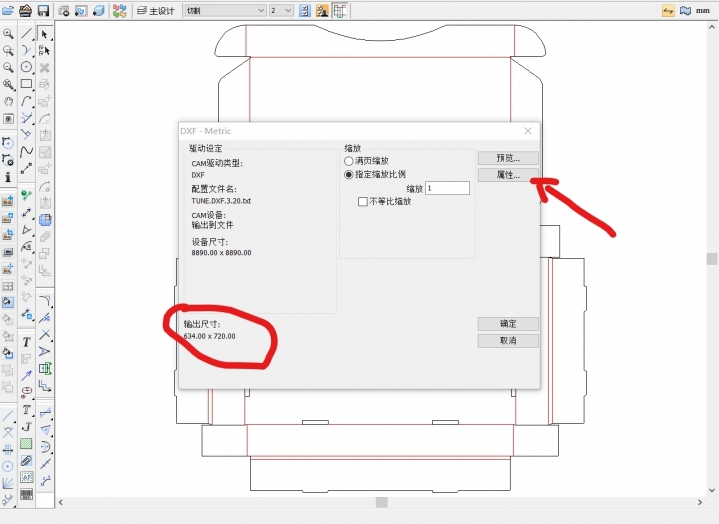Choose the straight line drawing tool
The height and width of the screenshot is (524, 719).
coord(27,34)
